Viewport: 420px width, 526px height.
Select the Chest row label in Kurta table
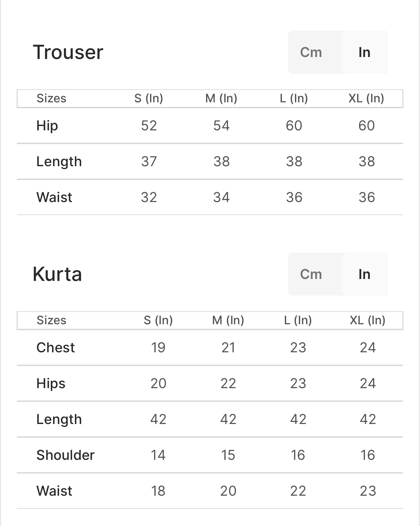[56, 347]
